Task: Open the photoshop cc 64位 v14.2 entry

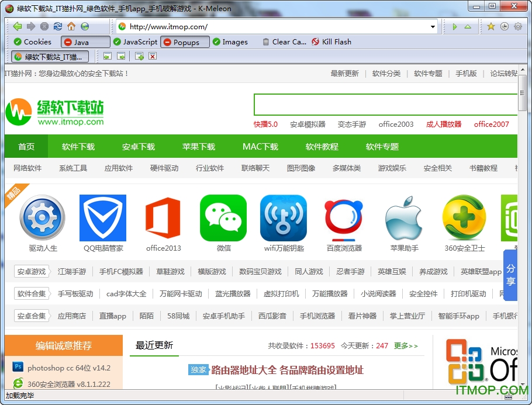Action: pos(69,368)
